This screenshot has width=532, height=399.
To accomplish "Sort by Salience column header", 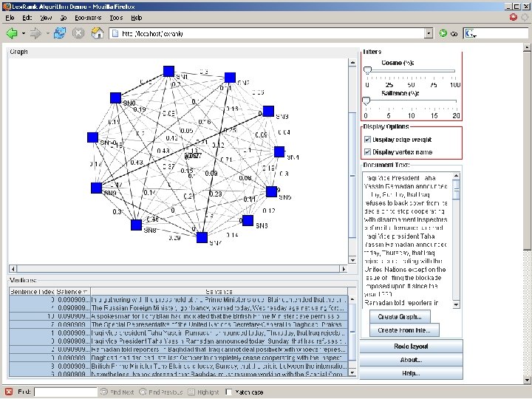I will click(x=72, y=291).
